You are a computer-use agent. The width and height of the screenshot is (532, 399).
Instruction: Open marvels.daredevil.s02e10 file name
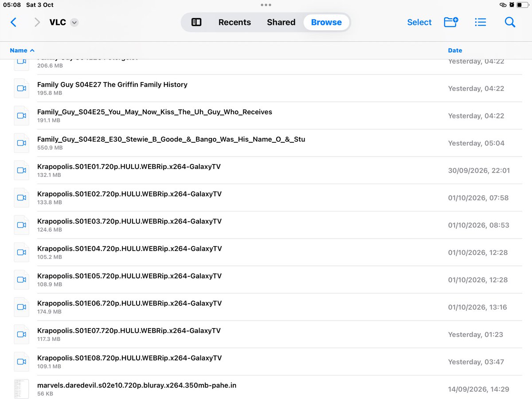[x=137, y=385]
